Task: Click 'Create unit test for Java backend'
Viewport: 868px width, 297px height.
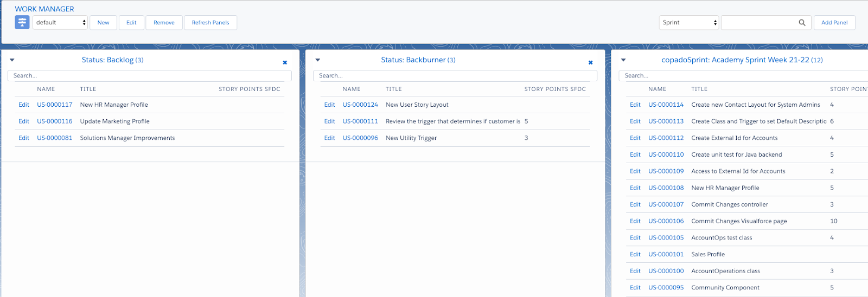Action: click(x=737, y=154)
